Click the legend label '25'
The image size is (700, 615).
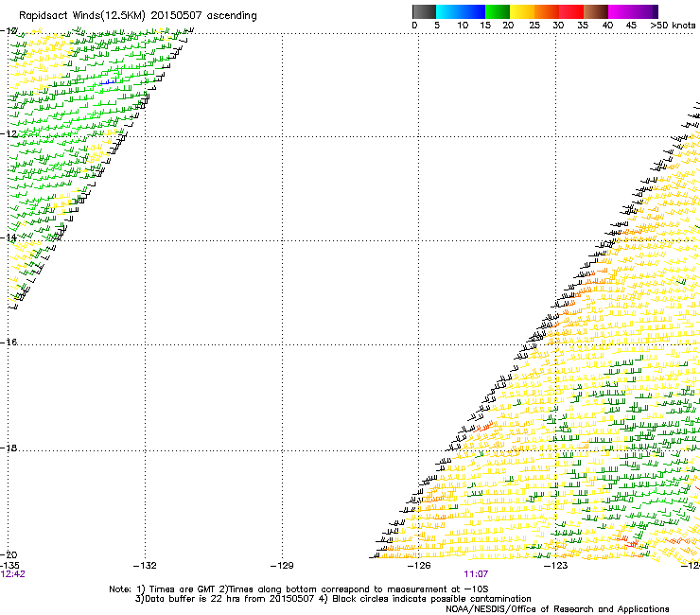[534, 26]
